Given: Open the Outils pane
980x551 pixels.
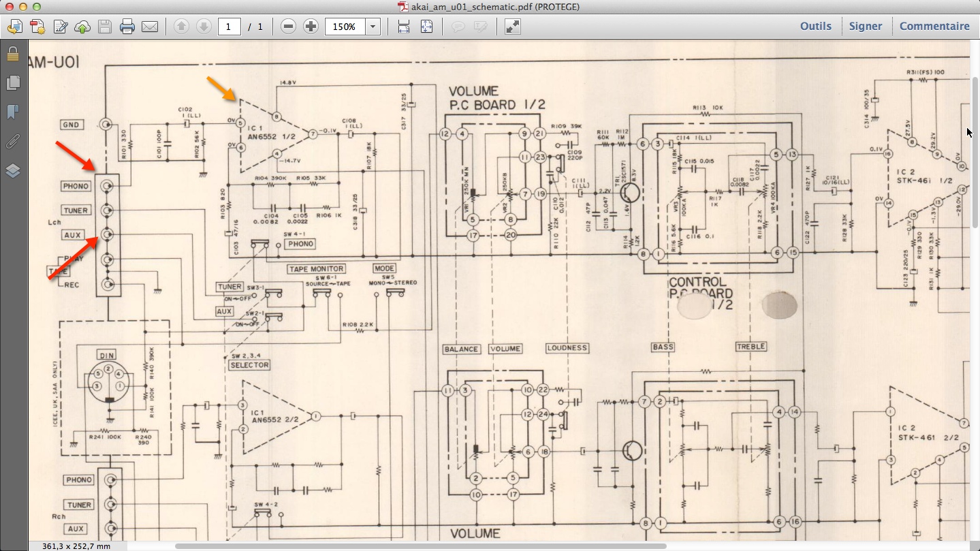Looking at the screenshot, I should 816,26.
